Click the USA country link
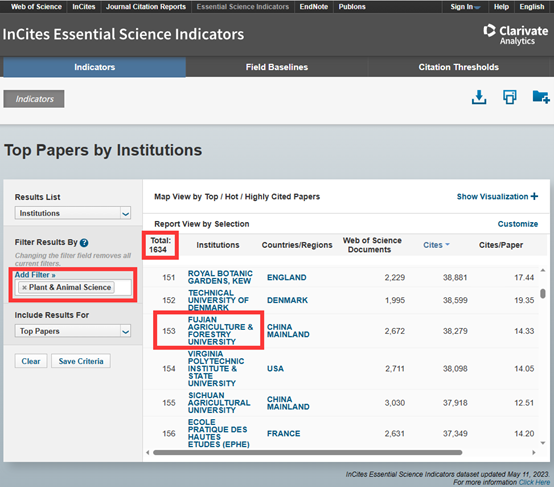Screen dimensions: 554x487 coord(275,369)
